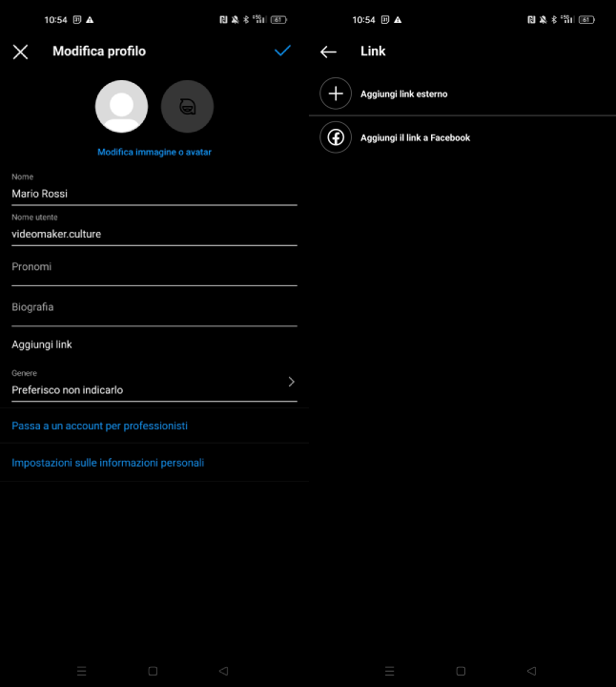Viewport: 616px width, 687px height.
Task: Expand the Genere chevron arrow
Action: pos(291,382)
